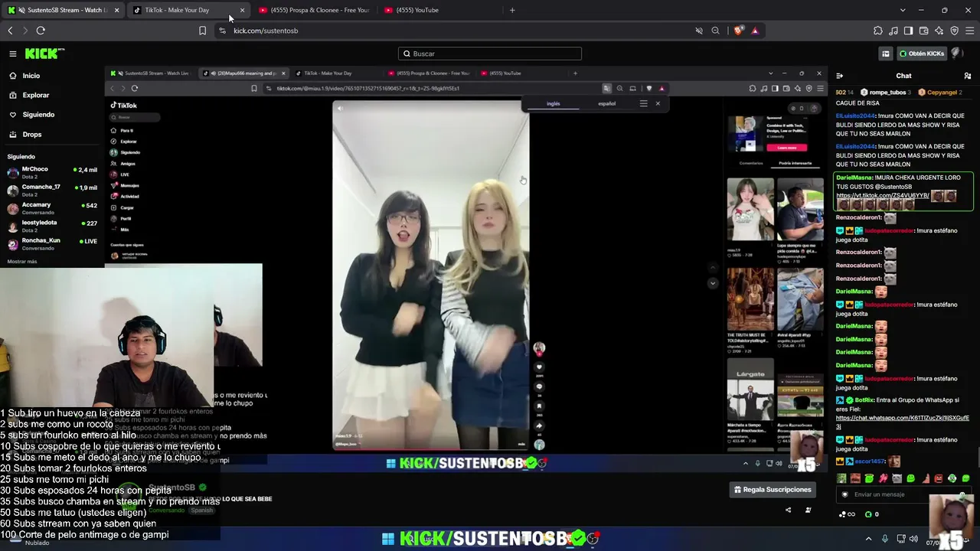This screenshot has width=980, height=551.
Task: Click the Chat panel title
Action: point(903,76)
